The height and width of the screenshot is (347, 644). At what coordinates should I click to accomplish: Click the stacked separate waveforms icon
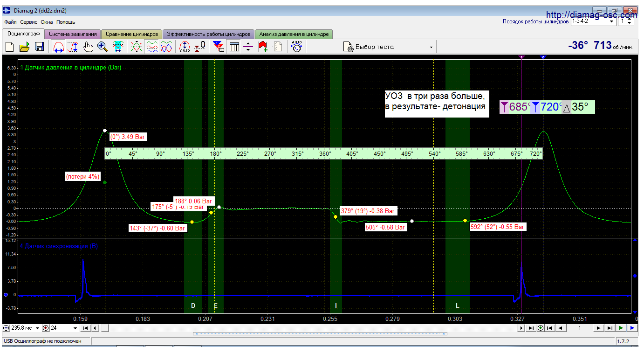pos(151,47)
